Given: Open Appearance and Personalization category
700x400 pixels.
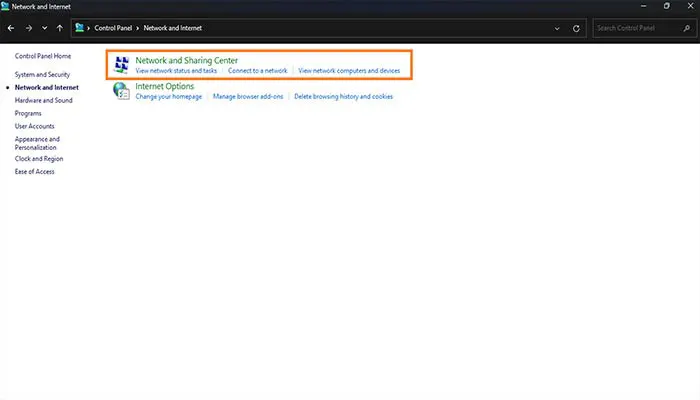Looking at the screenshot, I should pyautogui.click(x=37, y=143).
